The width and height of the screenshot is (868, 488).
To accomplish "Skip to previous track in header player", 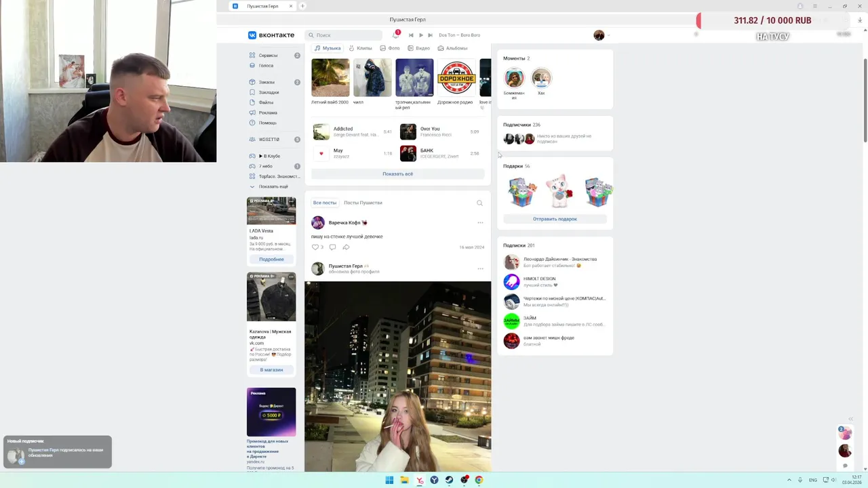I will [x=411, y=35].
